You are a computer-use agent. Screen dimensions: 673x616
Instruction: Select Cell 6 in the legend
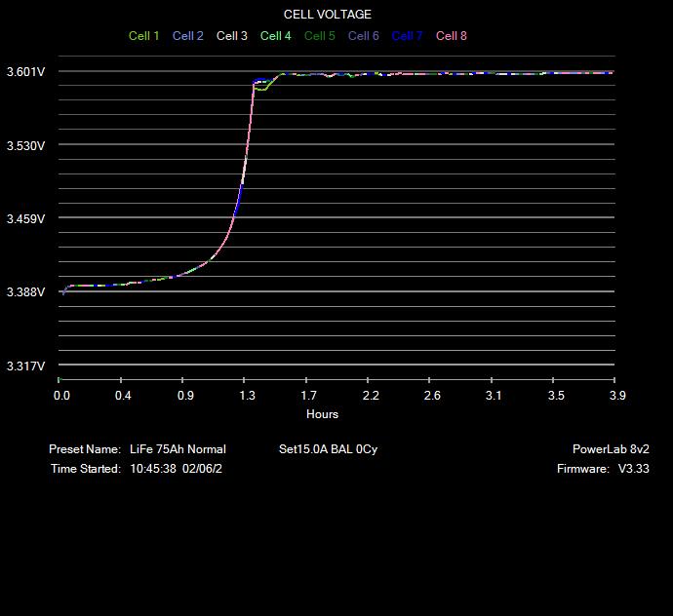(x=364, y=36)
